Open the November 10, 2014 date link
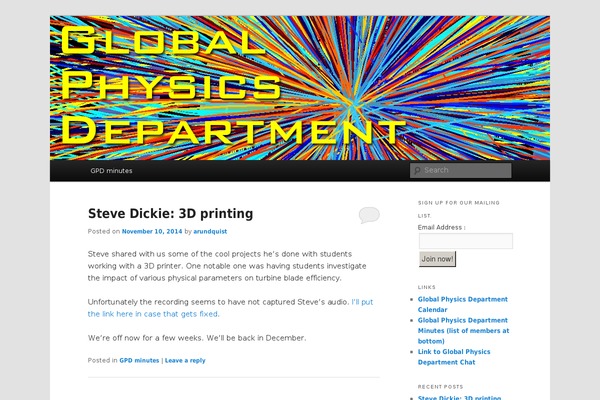Viewport: 600px width, 400px height. (152, 231)
